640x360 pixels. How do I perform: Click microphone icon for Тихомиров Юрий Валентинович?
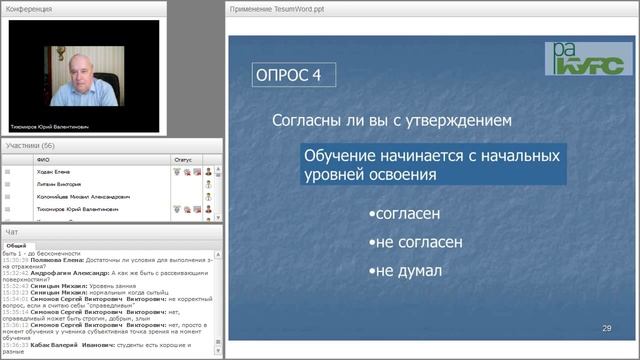point(177,209)
